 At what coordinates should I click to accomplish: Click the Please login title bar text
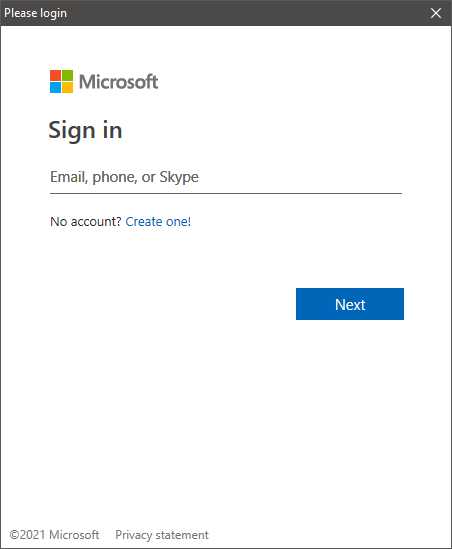point(35,13)
